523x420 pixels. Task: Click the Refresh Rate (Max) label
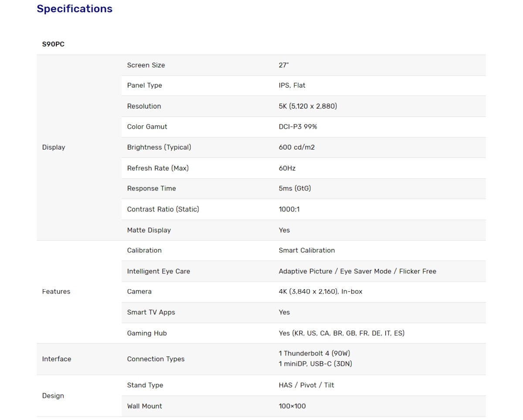coord(158,168)
